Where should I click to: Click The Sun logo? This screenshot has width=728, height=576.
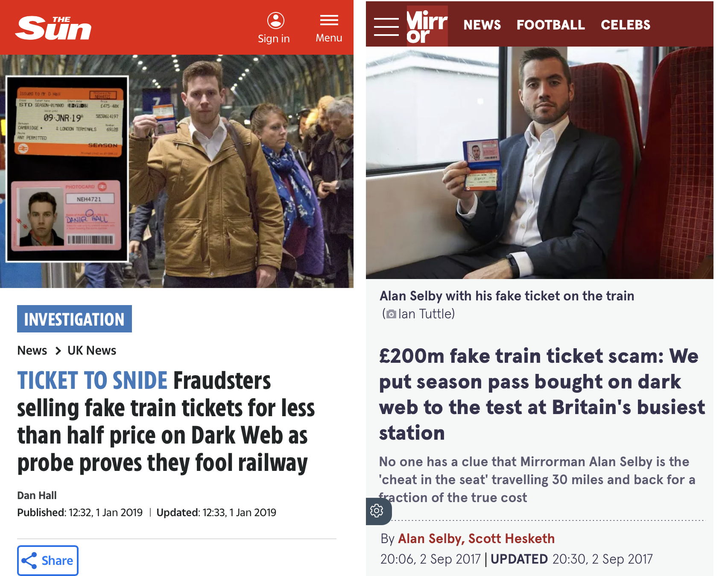pos(53,28)
